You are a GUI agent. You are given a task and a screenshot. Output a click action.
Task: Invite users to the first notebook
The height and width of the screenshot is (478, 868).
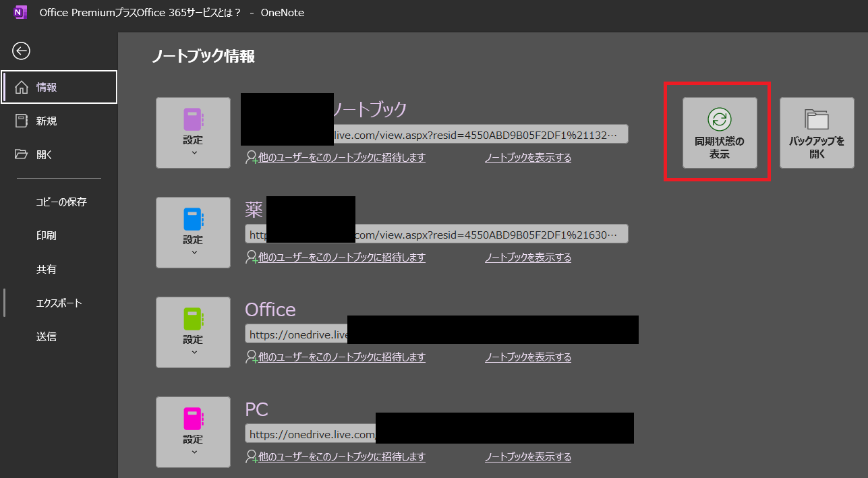point(336,158)
